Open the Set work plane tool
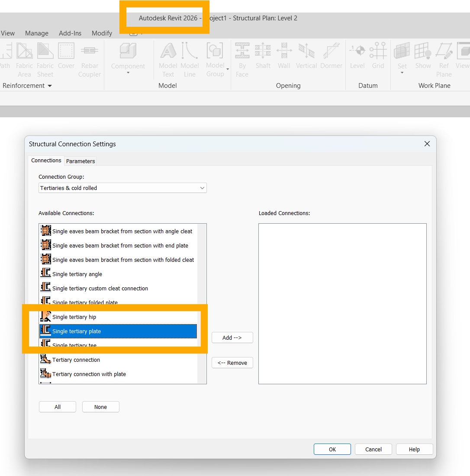 click(x=402, y=58)
